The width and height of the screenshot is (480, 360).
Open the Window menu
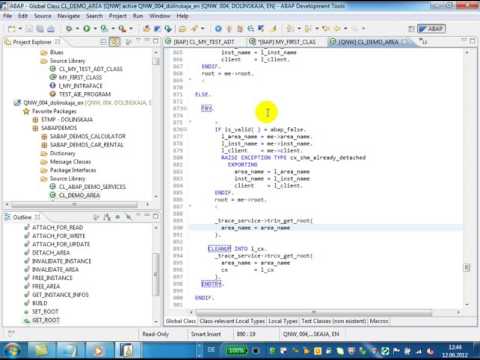pos(160,16)
